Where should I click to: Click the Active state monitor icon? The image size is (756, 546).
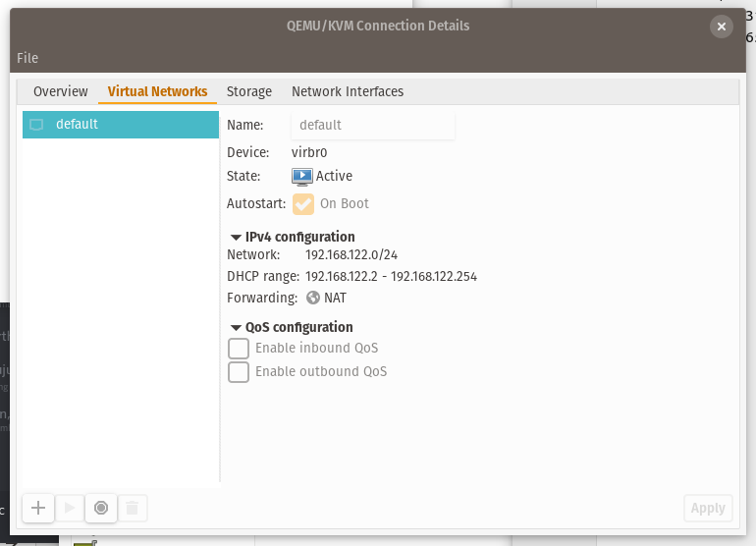pos(302,177)
